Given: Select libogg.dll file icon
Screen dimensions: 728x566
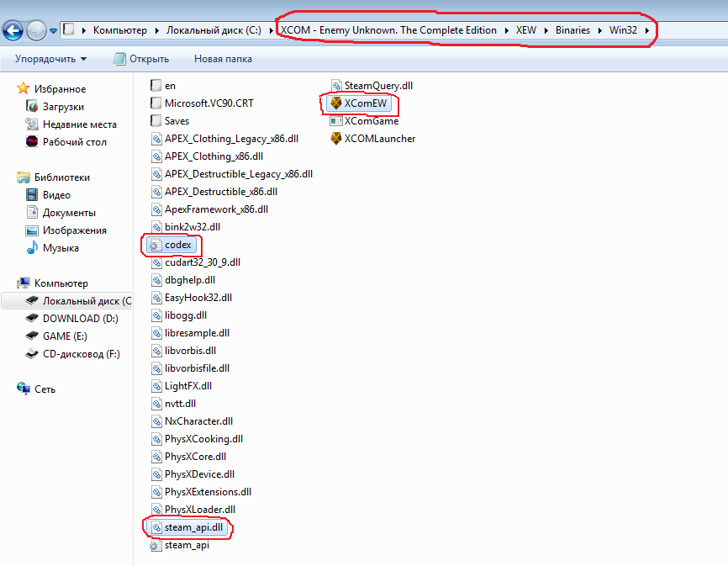Looking at the screenshot, I should pos(156,315).
